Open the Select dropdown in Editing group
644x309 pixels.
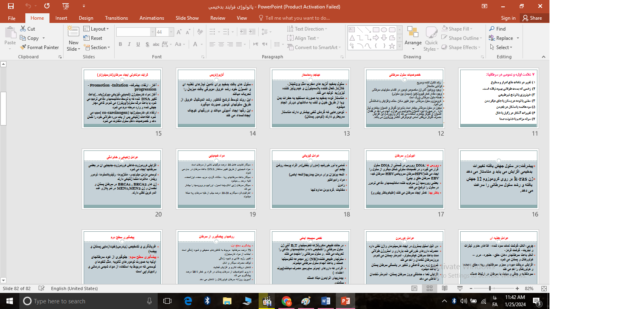501,47
